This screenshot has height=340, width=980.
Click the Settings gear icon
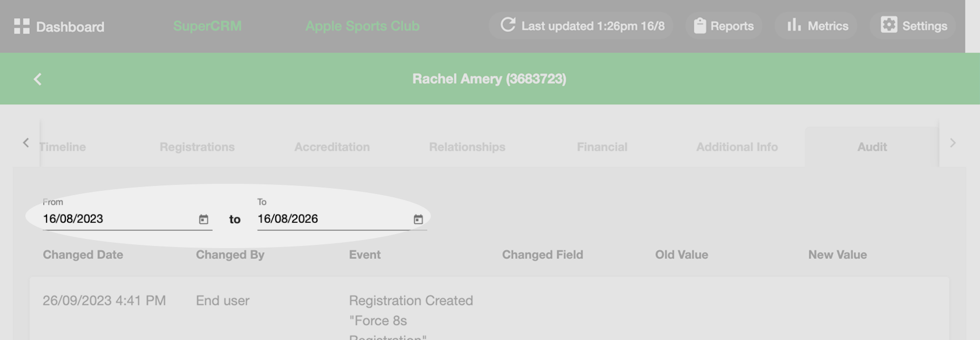point(889,25)
